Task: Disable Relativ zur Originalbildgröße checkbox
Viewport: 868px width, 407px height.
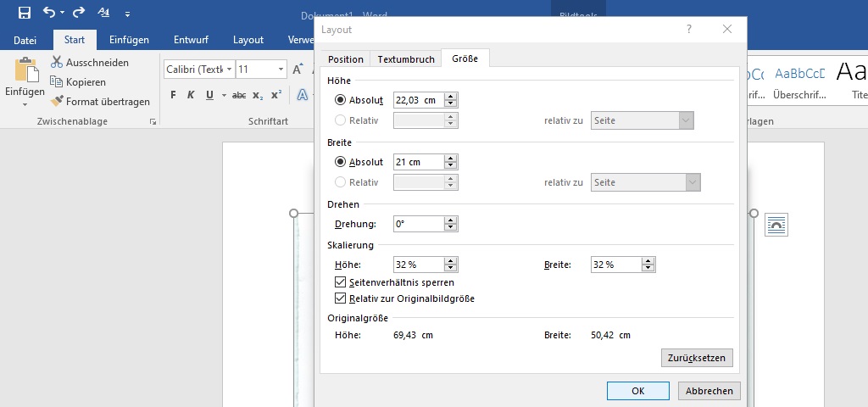Action: pyautogui.click(x=341, y=298)
